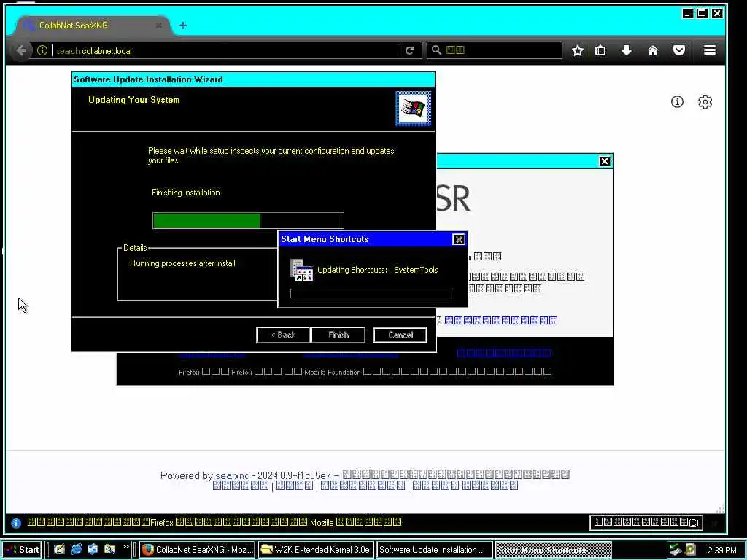Click the green installation progress bar
747x560 pixels.
[x=248, y=220]
